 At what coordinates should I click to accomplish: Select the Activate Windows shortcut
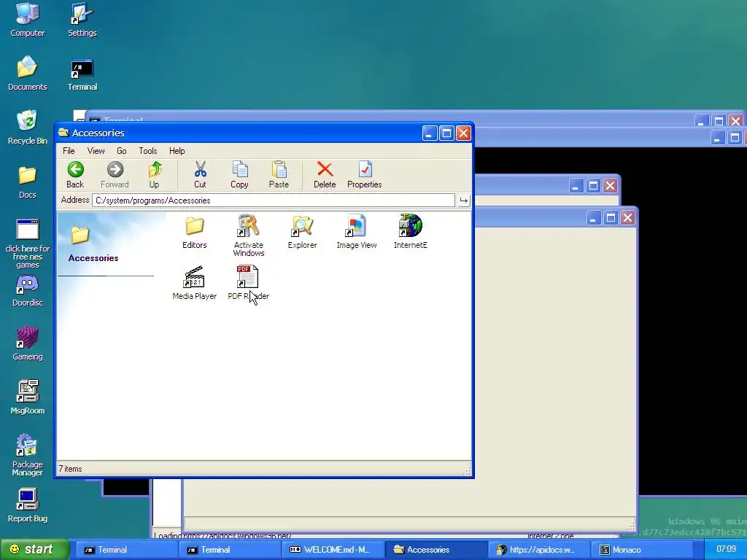pyautogui.click(x=249, y=236)
